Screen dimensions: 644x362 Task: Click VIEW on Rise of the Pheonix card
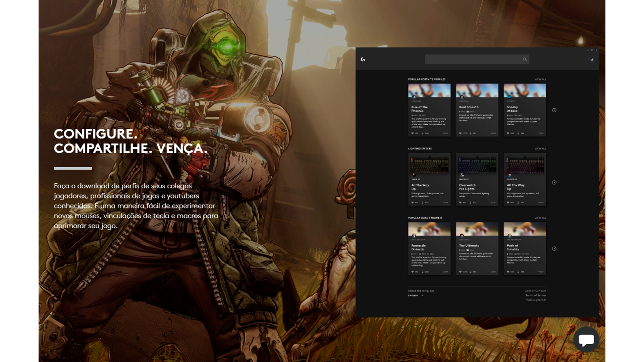(x=445, y=133)
